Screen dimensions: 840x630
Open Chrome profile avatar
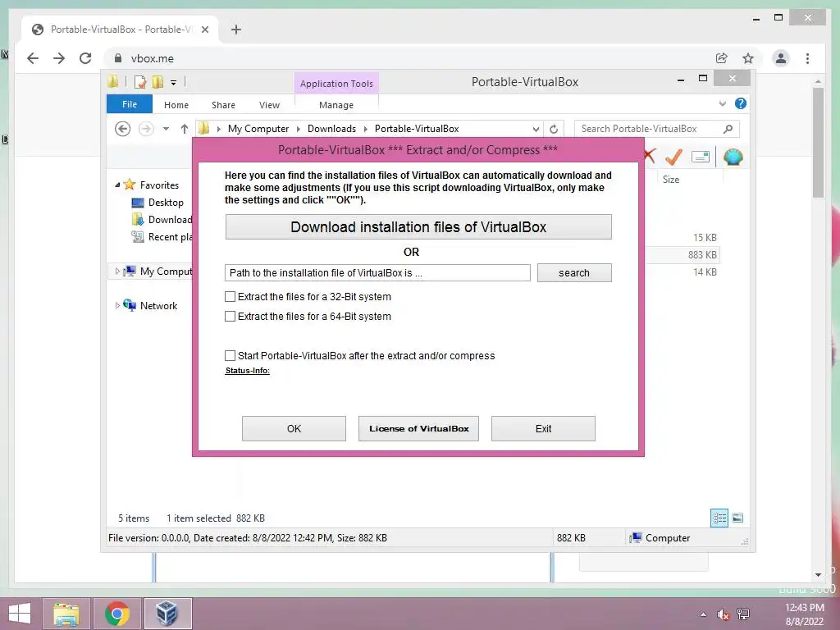tap(781, 58)
